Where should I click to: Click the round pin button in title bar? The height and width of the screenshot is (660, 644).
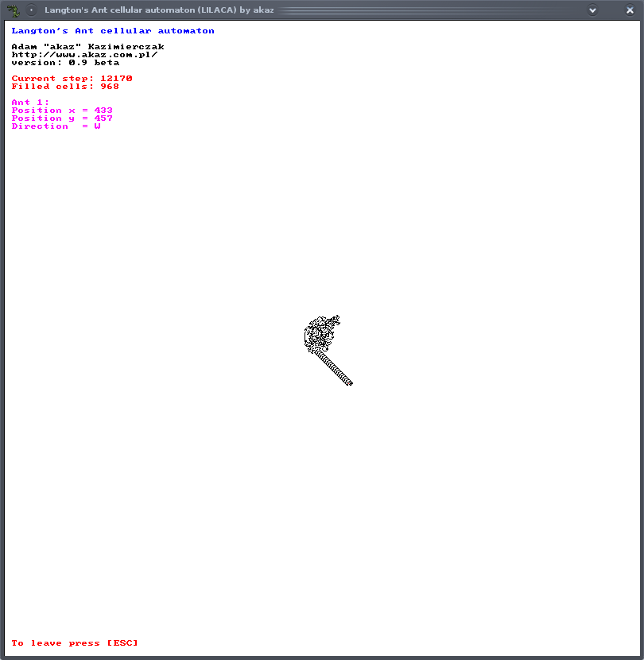point(31,10)
